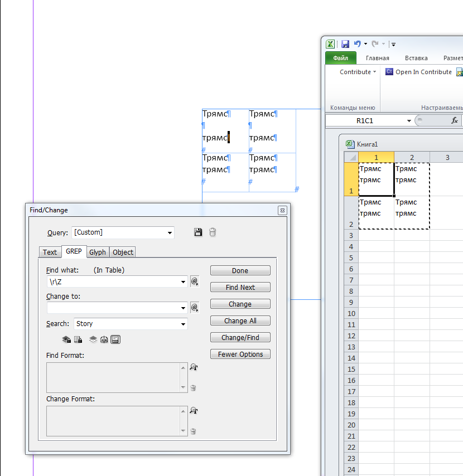463x476 pixels.
Task: Select Excel row header 2
Action: point(351,213)
